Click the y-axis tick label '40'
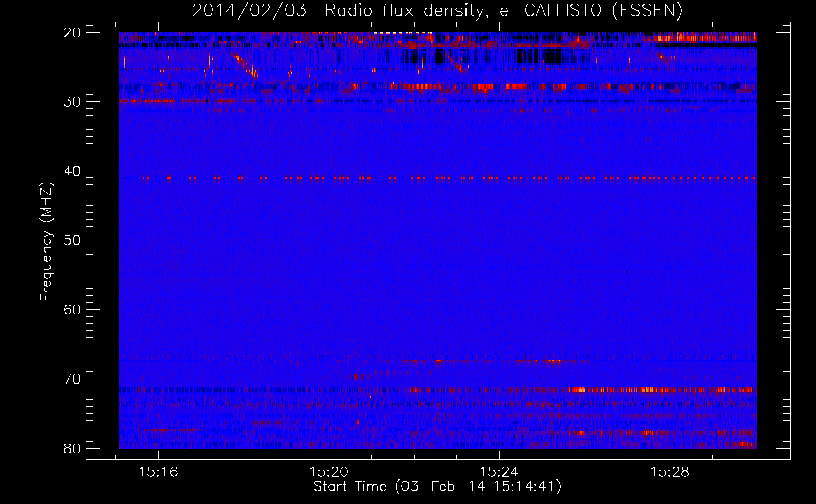 point(72,171)
